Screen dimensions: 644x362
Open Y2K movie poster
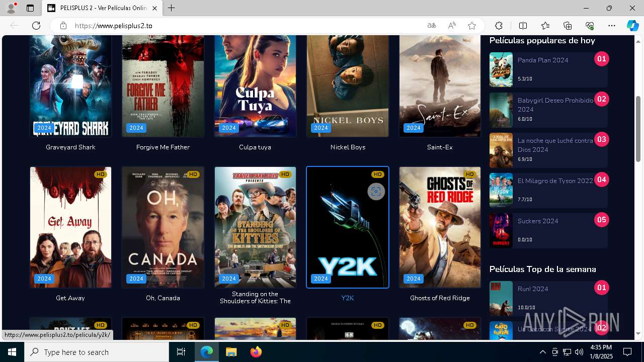348,227
